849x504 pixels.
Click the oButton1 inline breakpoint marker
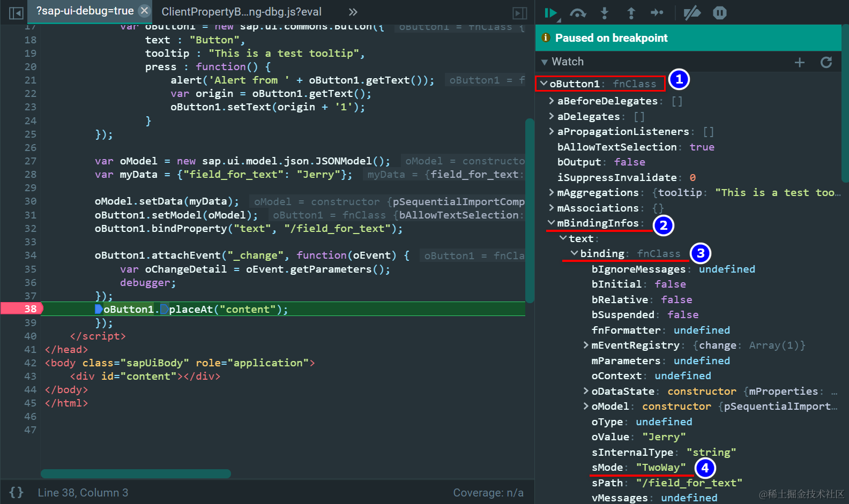click(x=99, y=309)
